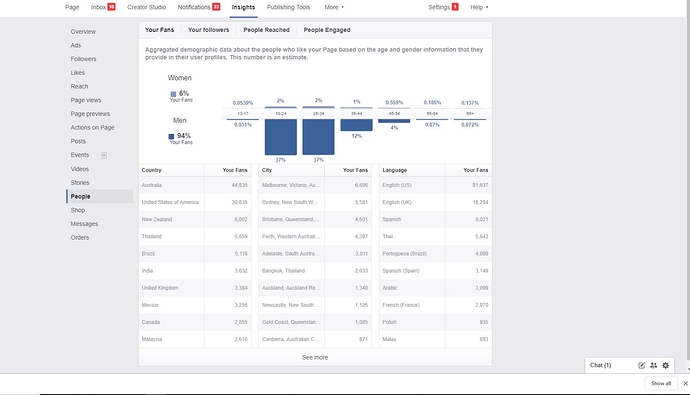Open the chat settings gear icon
The height and width of the screenshot is (395, 690).
pyautogui.click(x=665, y=365)
